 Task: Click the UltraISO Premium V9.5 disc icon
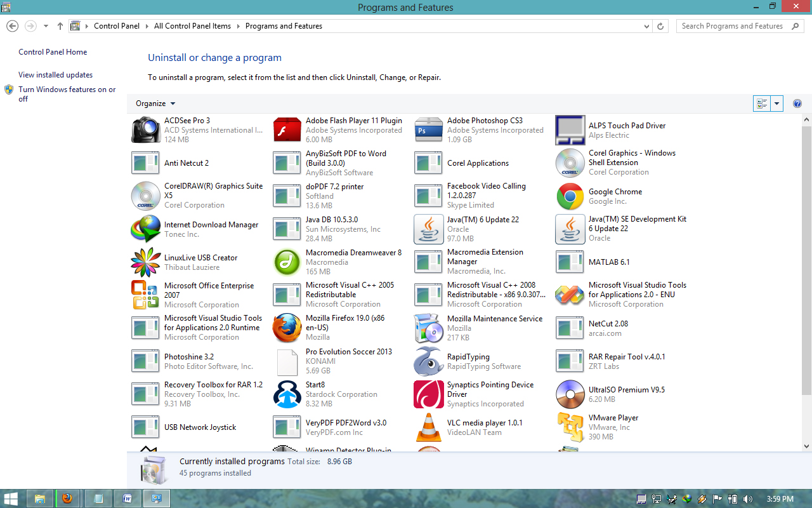pos(570,394)
